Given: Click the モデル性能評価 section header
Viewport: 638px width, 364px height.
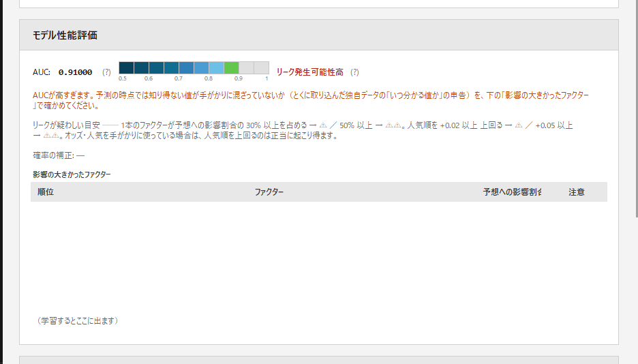Looking at the screenshot, I should coord(319,35).
